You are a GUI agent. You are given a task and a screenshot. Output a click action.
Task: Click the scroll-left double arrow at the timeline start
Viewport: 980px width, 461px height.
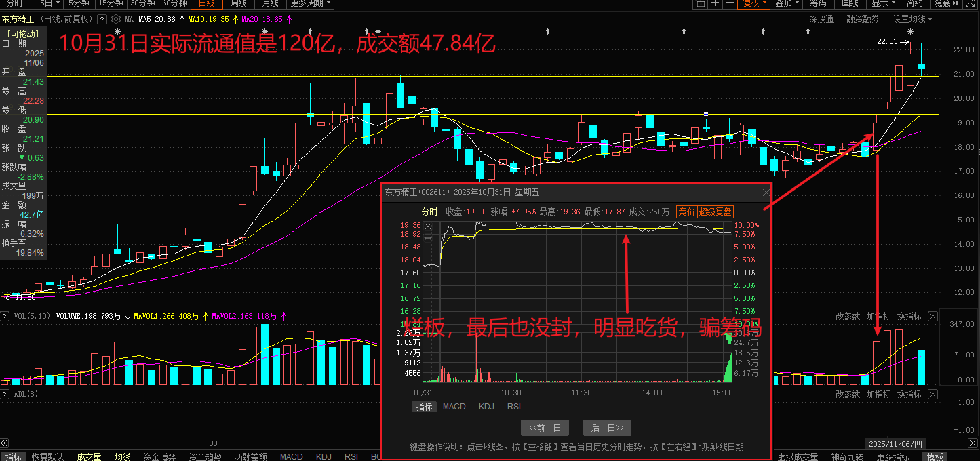5,443
